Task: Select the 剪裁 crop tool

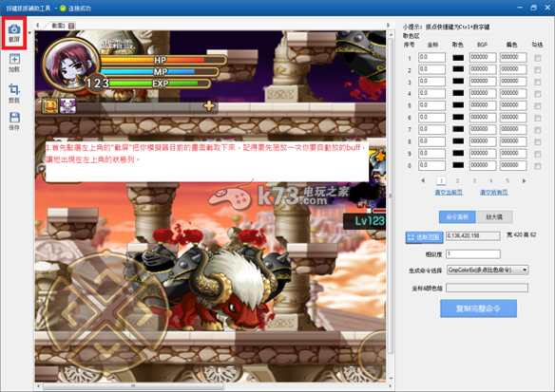Action: (x=14, y=93)
